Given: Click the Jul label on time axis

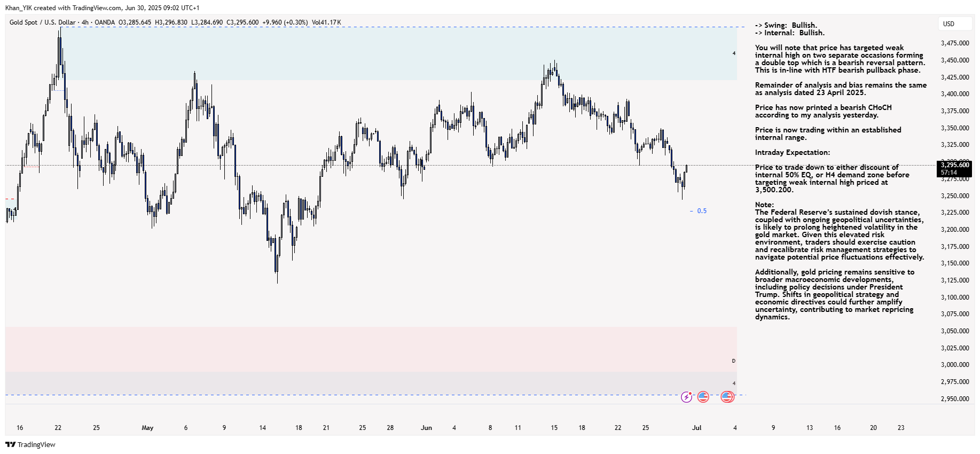Looking at the screenshot, I should [697, 427].
